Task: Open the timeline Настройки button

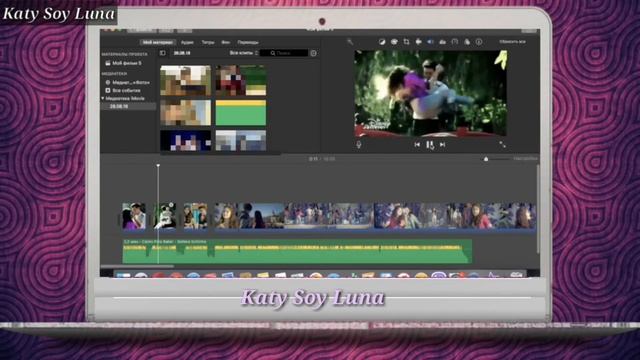Action: pos(525,158)
